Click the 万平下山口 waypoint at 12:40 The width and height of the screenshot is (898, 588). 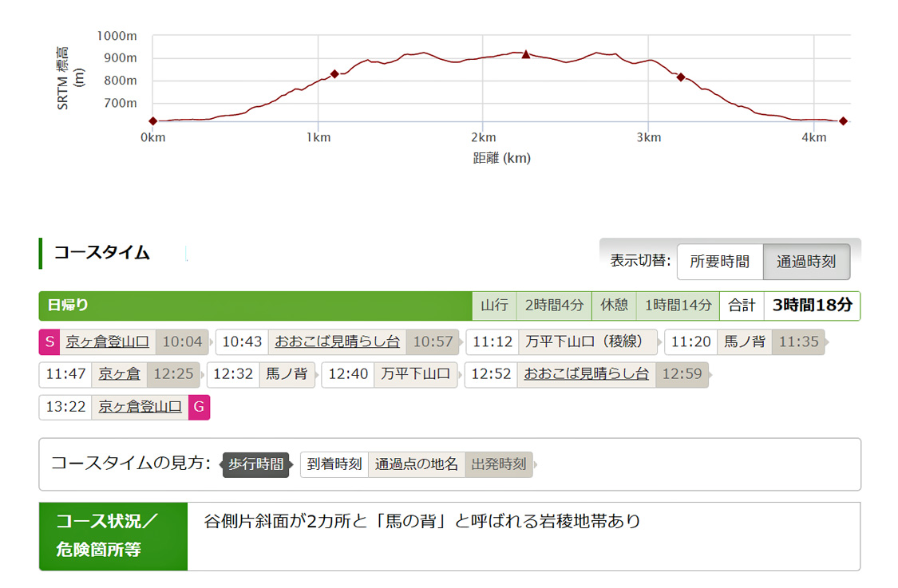pyautogui.click(x=415, y=374)
